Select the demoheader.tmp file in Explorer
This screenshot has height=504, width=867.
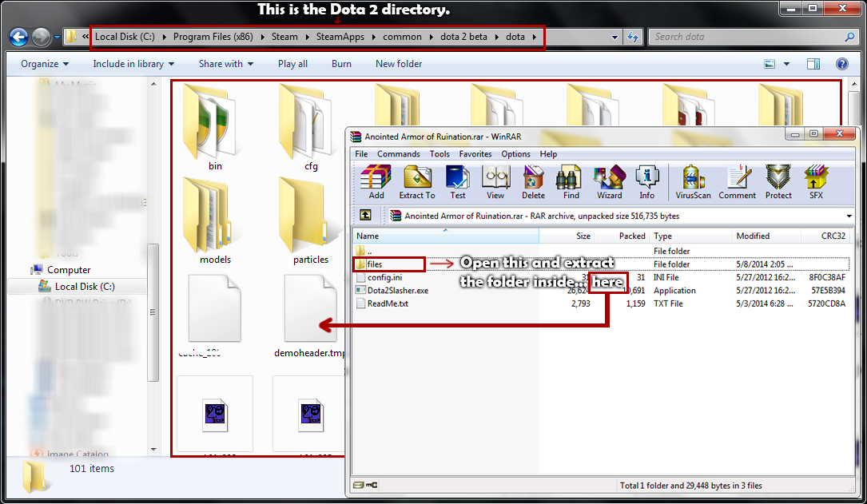click(x=310, y=316)
